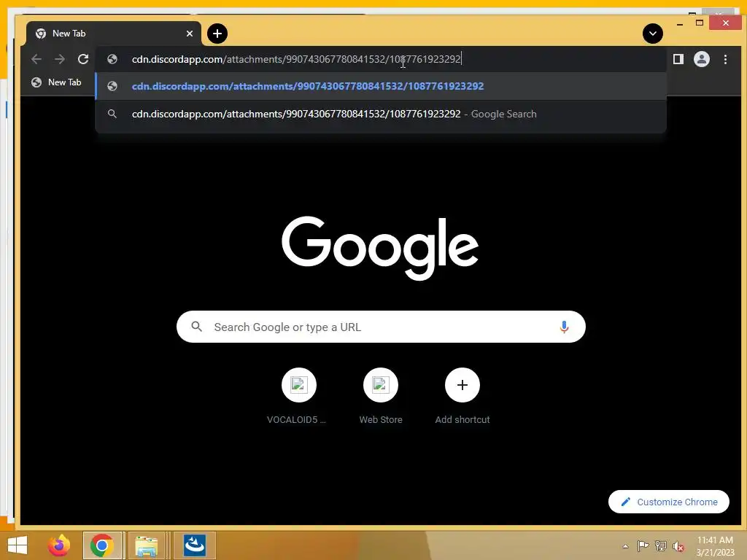Click the network status tray icon
This screenshot has width=747, height=560.
pyautogui.click(x=661, y=546)
